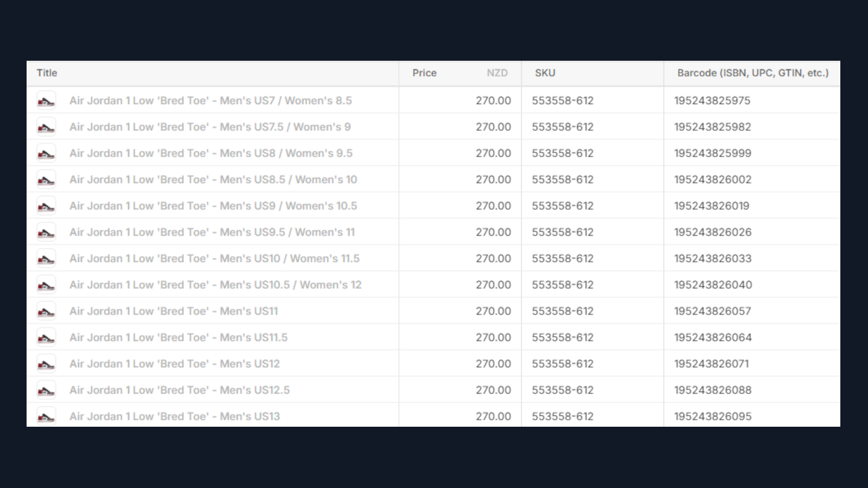Click the shoe thumbnail for Men's US9.5 row
The width and height of the screenshot is (868, 488).
[x=46, y=232]
